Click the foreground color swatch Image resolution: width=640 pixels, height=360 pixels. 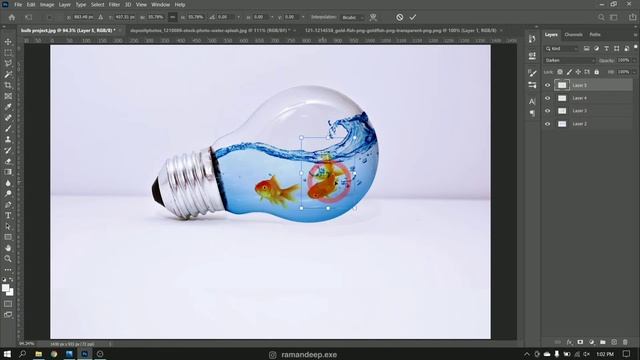(x=5, y=288)
